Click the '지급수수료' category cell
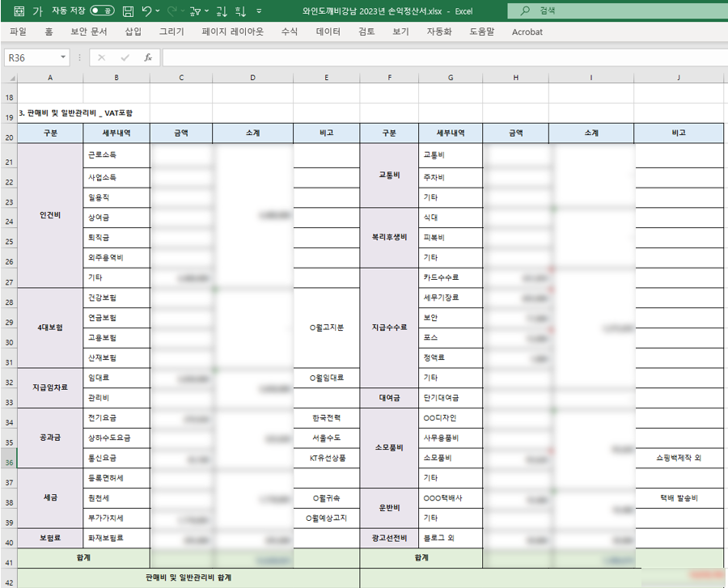Image resolution: width=728 pixels, height=588 pixels. (389, 328)
